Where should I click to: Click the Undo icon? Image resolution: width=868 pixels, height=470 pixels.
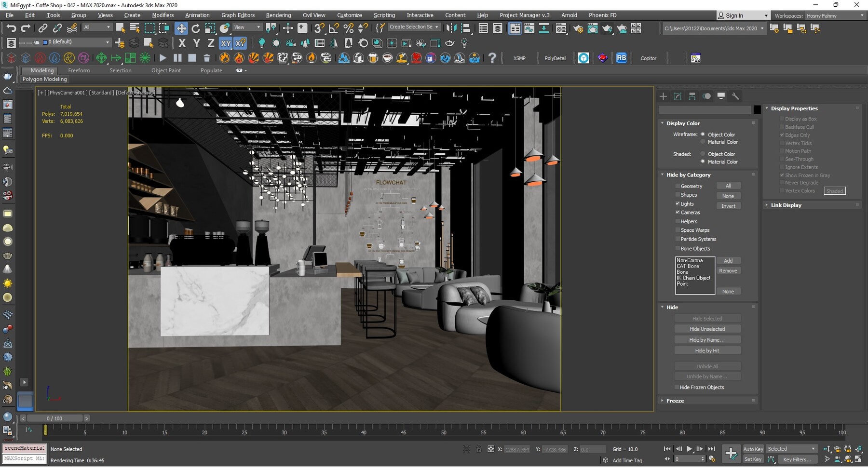pos(13,28)
